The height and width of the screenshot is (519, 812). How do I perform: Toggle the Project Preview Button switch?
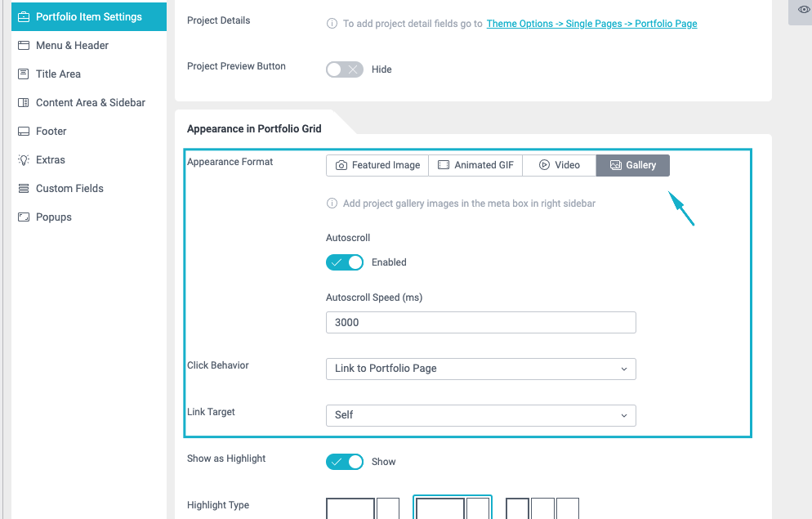click(x=344, y=69)
